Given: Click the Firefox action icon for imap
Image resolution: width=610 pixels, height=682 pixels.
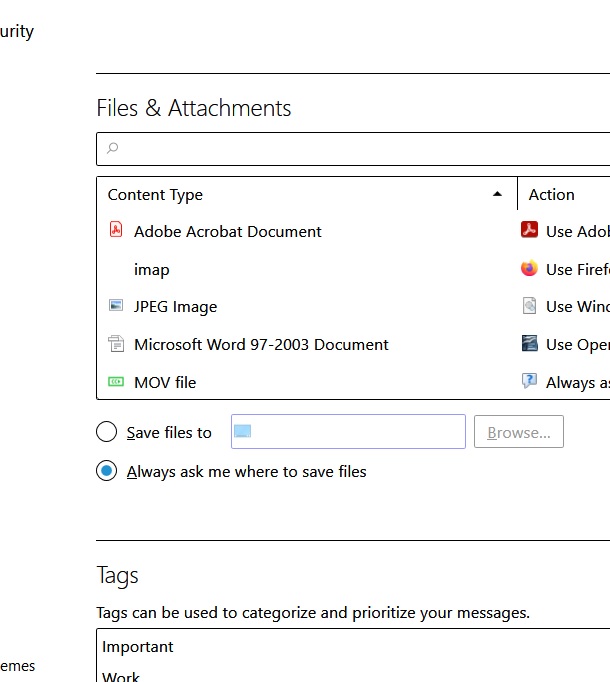Looking at the screenshot, I should (x=530, y=269).
